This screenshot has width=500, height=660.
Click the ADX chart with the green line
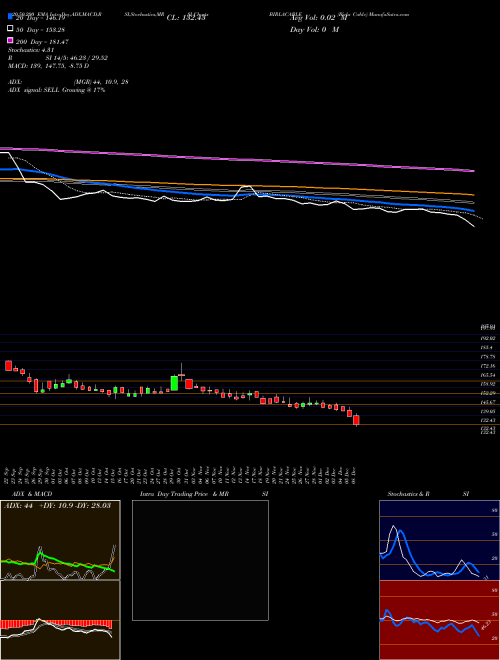(60, 540)
